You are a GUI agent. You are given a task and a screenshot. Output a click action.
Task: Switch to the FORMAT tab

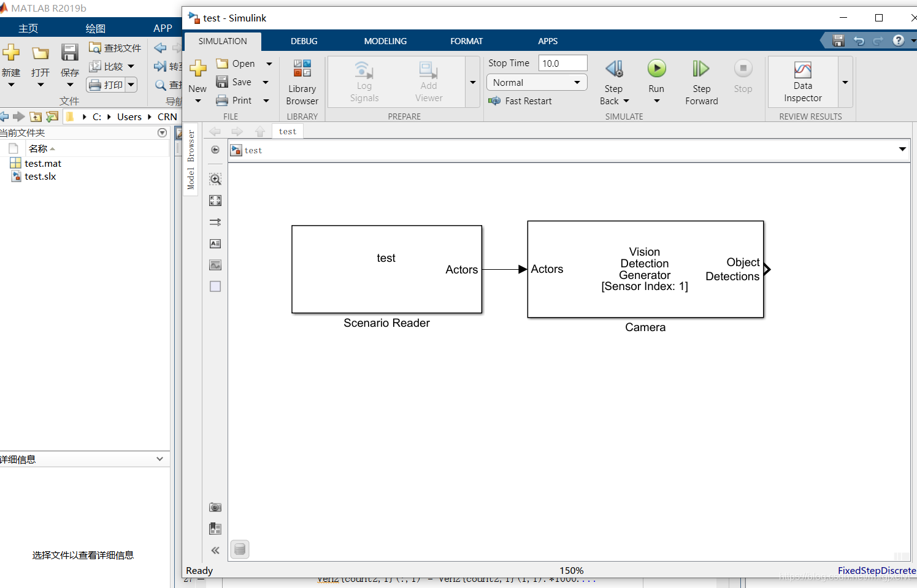point(466,41)
